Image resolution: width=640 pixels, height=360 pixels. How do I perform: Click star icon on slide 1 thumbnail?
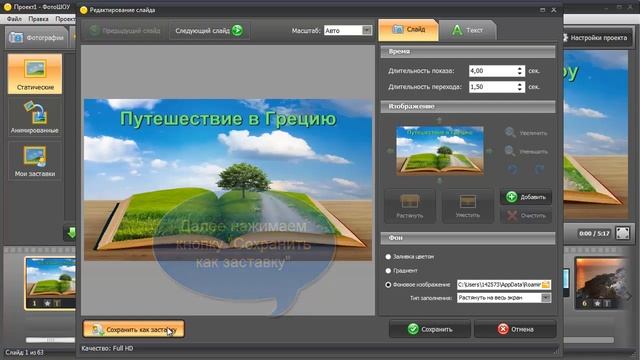(47, 303)
